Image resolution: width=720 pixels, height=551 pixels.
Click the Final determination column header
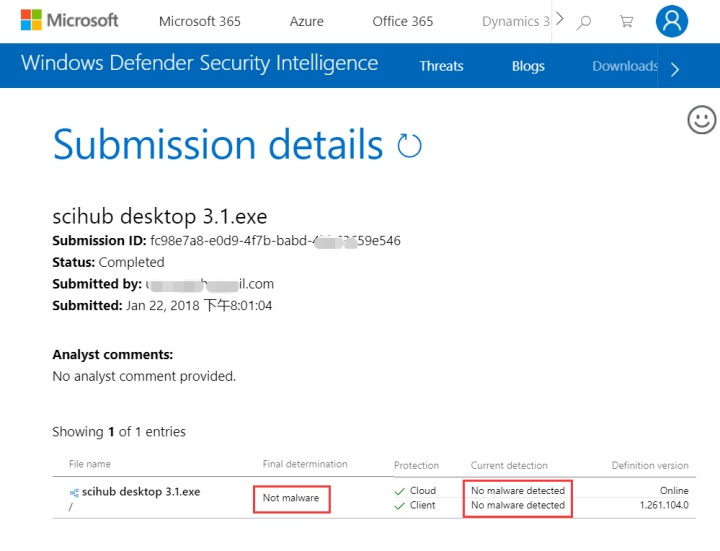pos(305,464)
